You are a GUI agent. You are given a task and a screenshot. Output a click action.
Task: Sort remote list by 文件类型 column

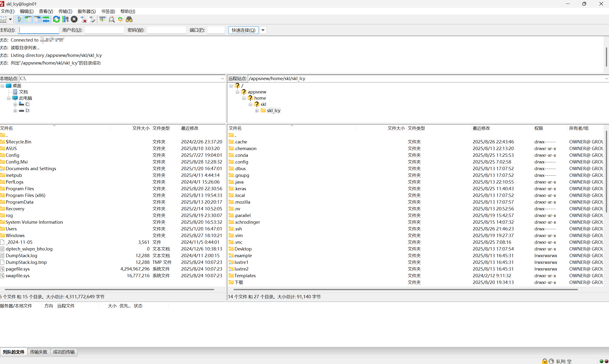pos(439,128)
